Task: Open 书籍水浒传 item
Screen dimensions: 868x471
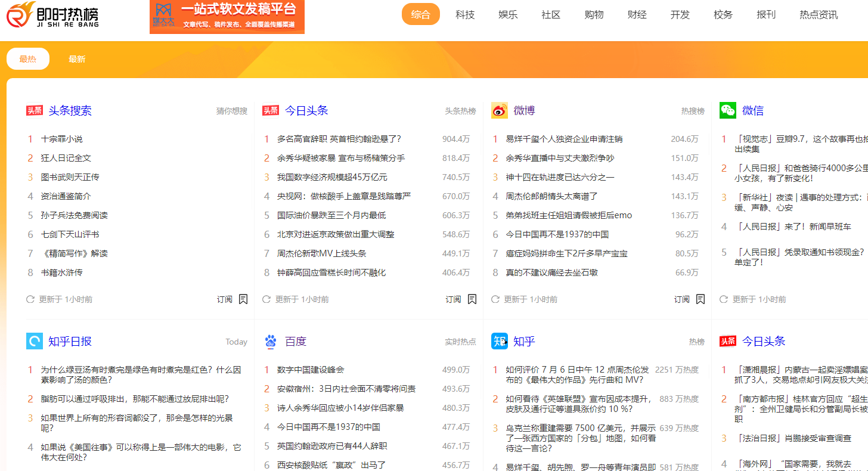Action: (x=62, y=272)
